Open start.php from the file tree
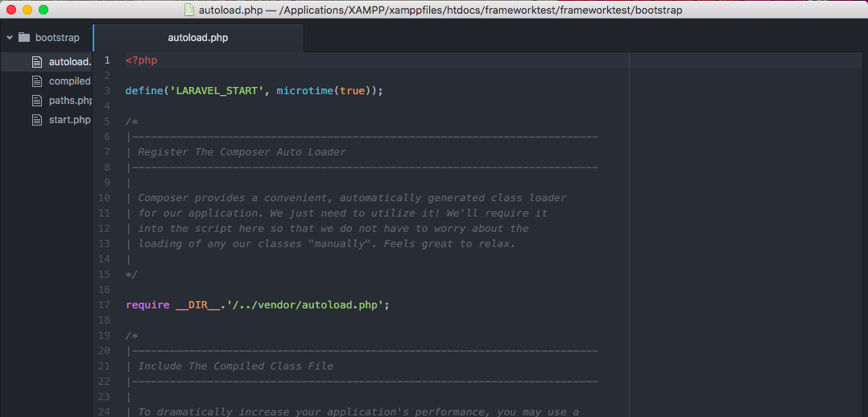The height and width of the screenshot is (417, 868). coord(69,120)
